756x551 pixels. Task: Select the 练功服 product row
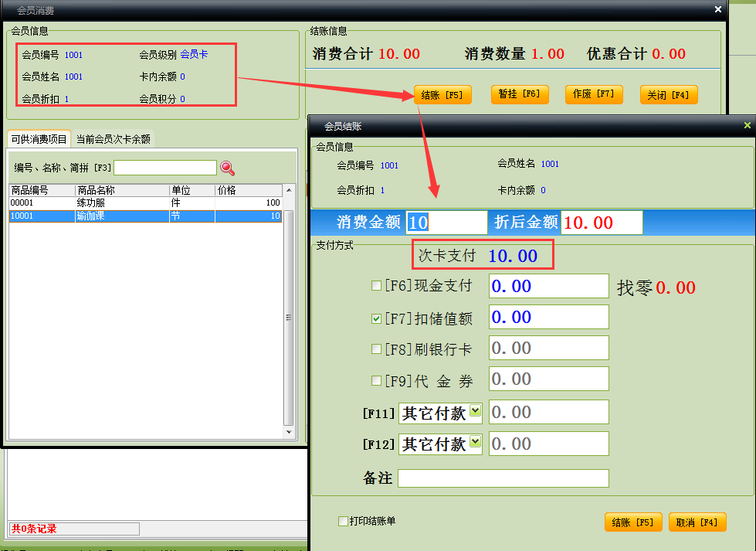145,202
